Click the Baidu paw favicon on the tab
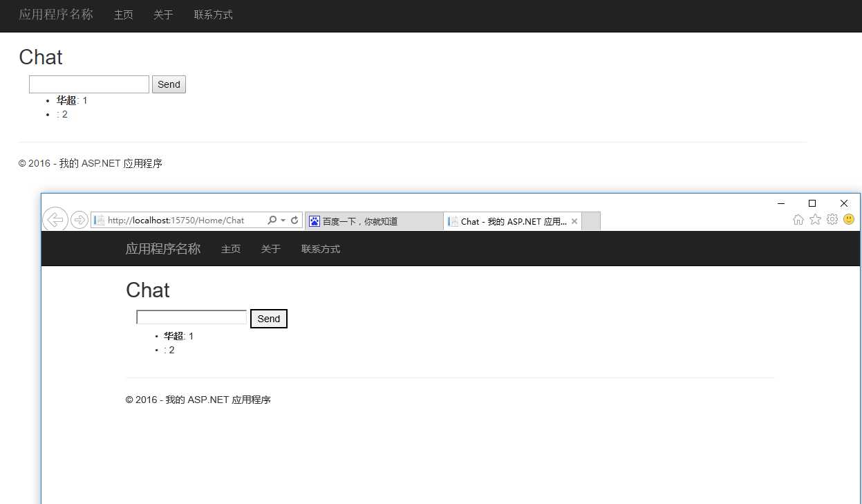The image size is (862, 504). 315,221
